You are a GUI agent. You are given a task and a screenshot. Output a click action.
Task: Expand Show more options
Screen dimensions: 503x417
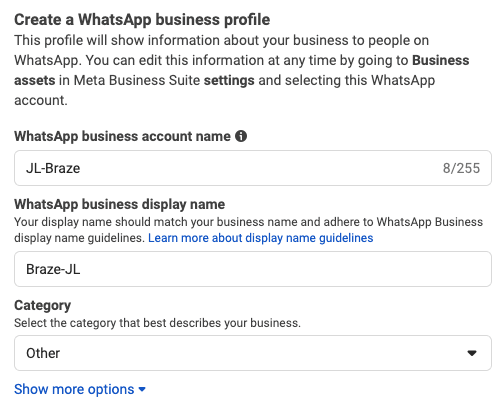[80, 389]
